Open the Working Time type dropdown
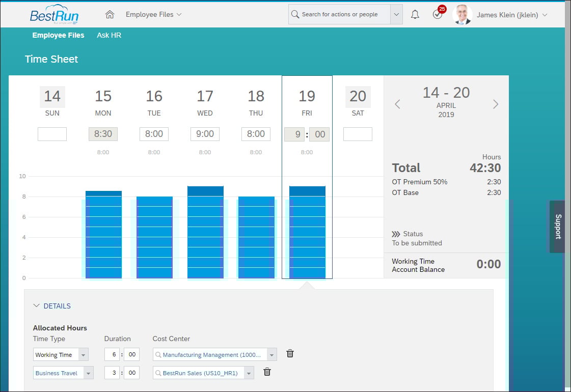The width and height of the screenshot is (571, 392). coord(84,354)
